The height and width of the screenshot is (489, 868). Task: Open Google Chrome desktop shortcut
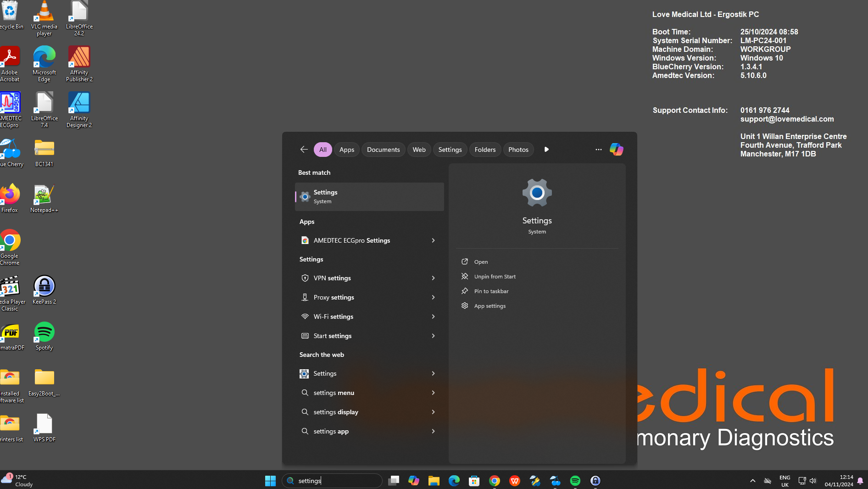tap(10, 247)
